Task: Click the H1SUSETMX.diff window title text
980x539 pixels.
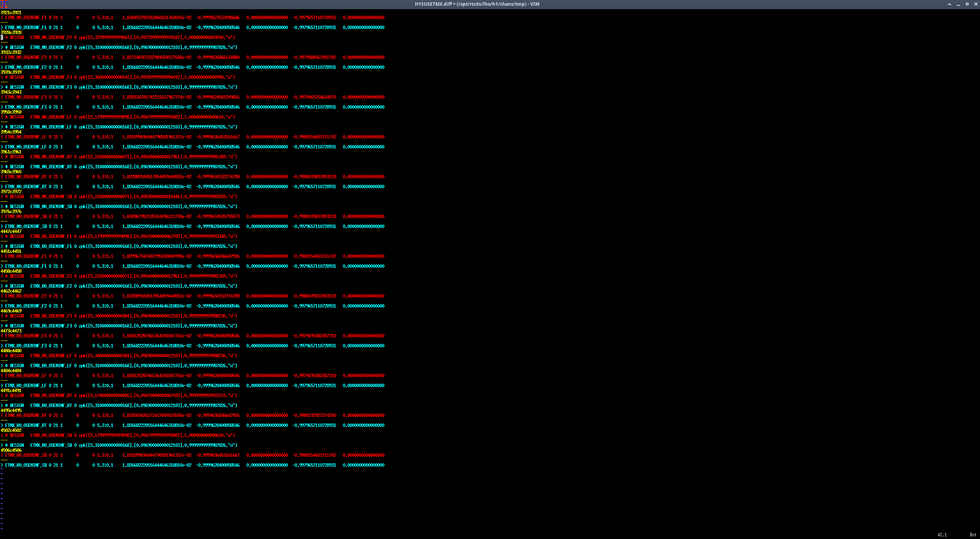Action: point(477,4)
